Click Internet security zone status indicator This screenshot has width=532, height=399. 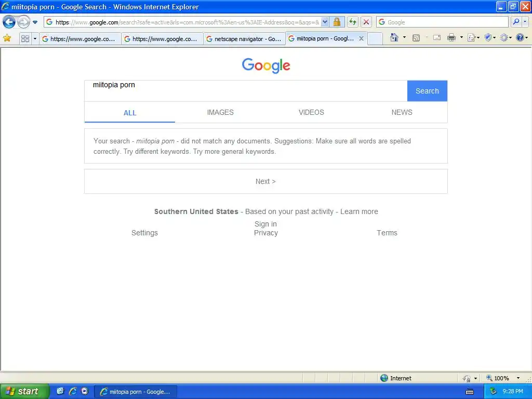point(395,378)
